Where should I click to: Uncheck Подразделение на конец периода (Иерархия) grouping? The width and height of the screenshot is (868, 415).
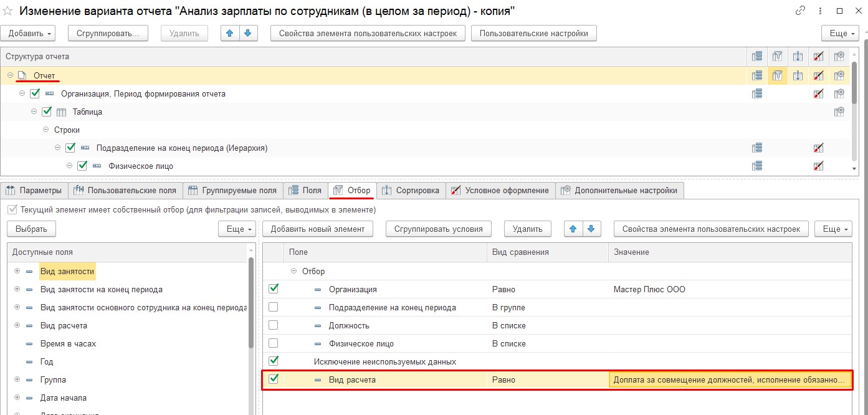pyautogui.click(x=70, y=148)
